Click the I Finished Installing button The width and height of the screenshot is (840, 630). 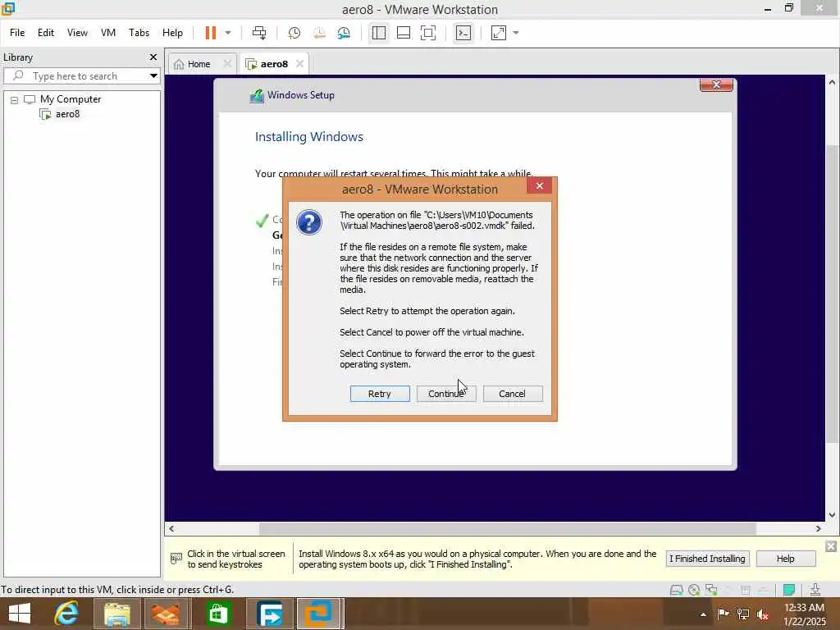pyautogui.click(x=707, y=559)
